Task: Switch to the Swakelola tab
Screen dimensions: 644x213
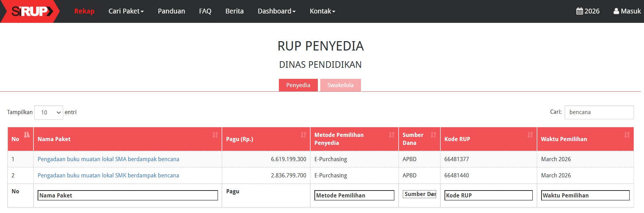Action: (x=340, y=85)
